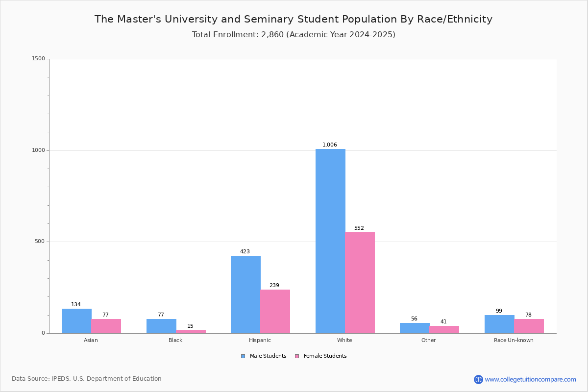Image resolution: width=588 pixels, height=392 pixels.
Task: Click the Black male bar
Action: coord(161,326)
